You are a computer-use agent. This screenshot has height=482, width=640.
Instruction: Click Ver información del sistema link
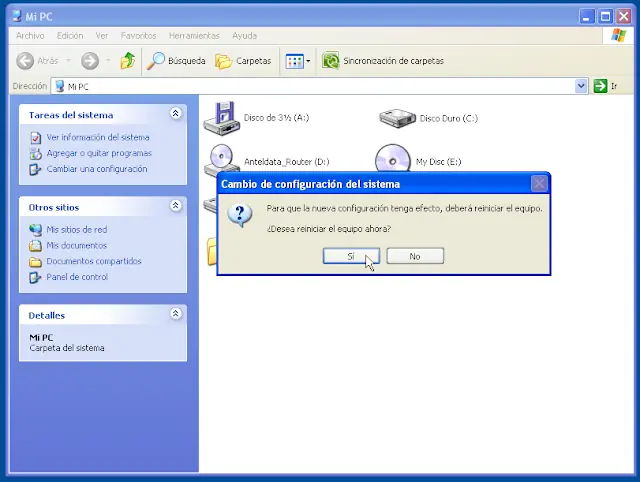(98, 138)
